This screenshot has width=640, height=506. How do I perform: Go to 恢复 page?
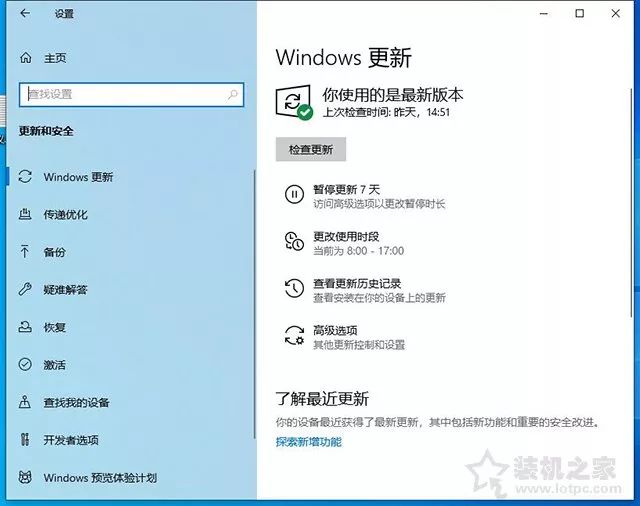[55, 327]
